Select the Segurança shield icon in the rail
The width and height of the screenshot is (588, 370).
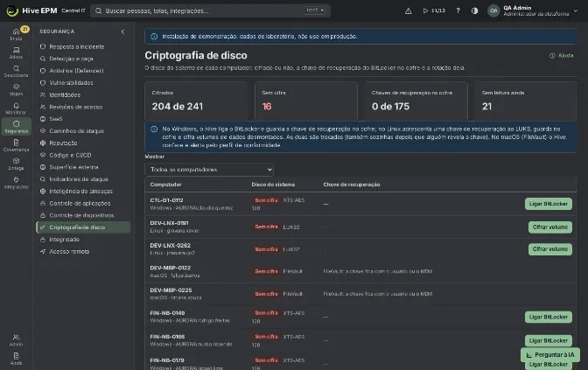click(16, 127)
